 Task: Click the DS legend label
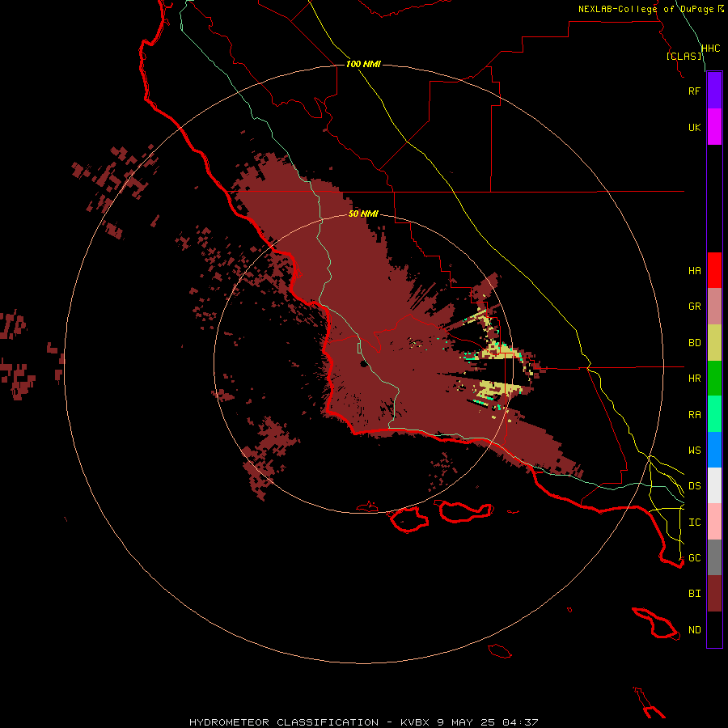[694, 486]
